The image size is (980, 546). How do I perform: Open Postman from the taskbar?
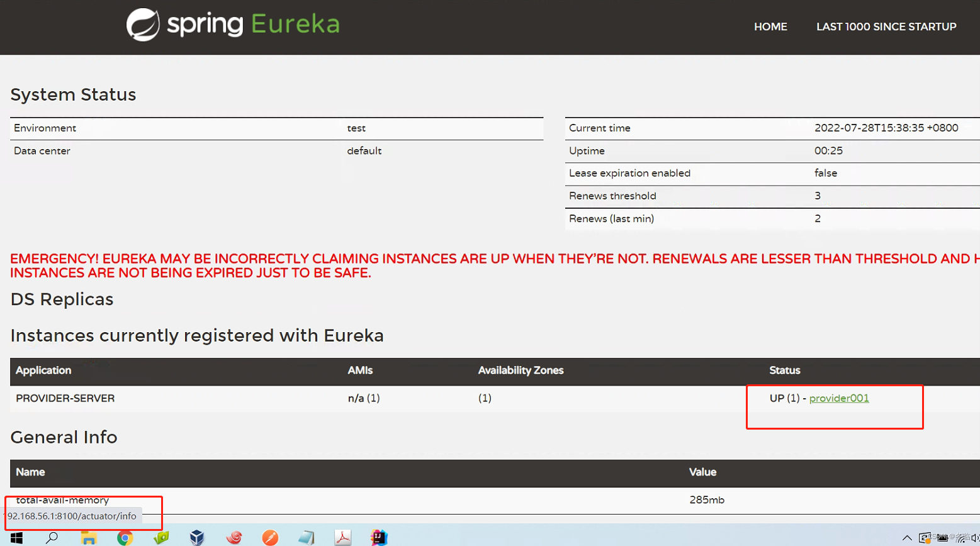270,537
